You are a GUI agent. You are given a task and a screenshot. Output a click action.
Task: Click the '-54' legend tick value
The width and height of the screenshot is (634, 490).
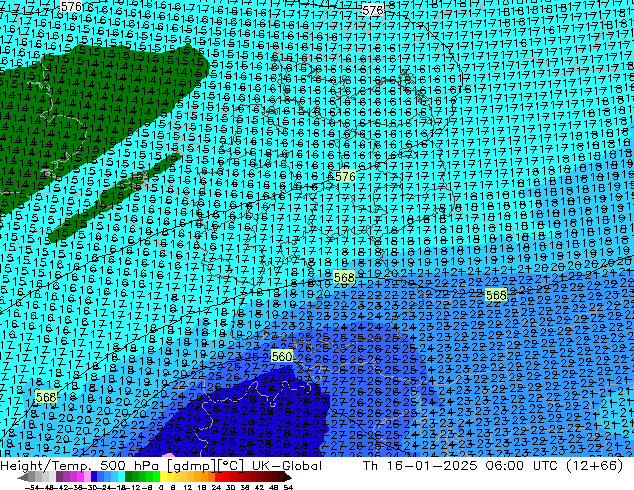(32, 488)
